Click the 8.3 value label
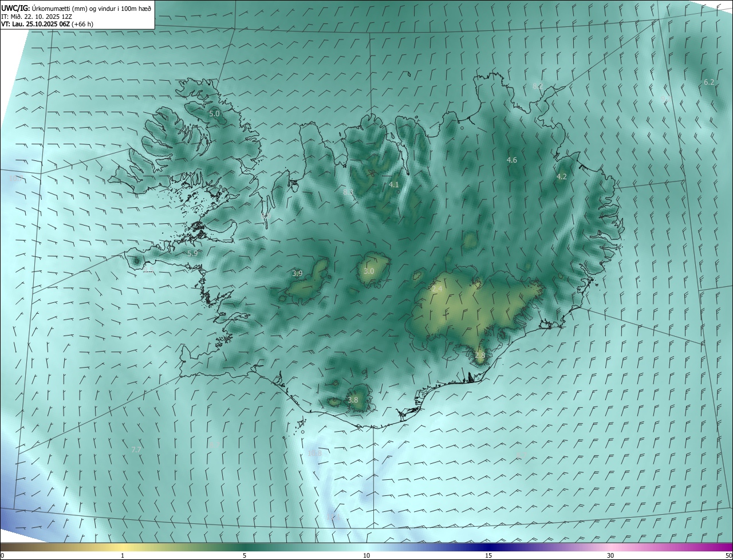Viewport: 733px width, 560px height. pos(348,192)
